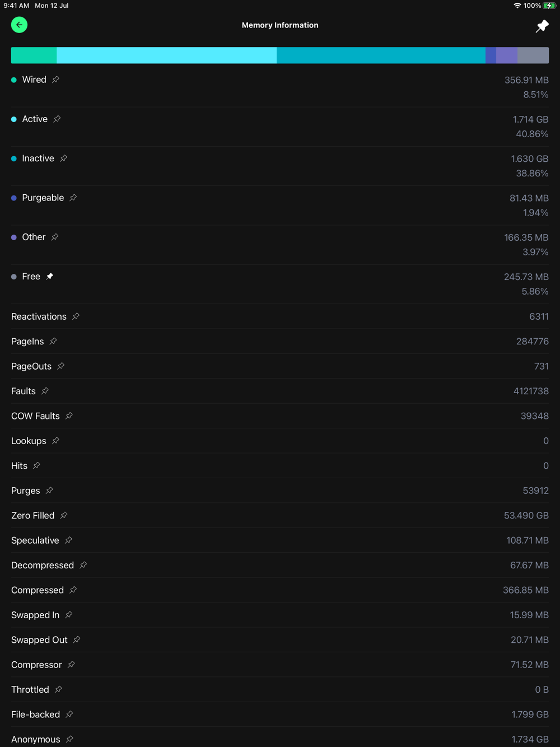Tap the Faults row value 4121738
The width and height of the screenshot is (560, 747).
531,391
